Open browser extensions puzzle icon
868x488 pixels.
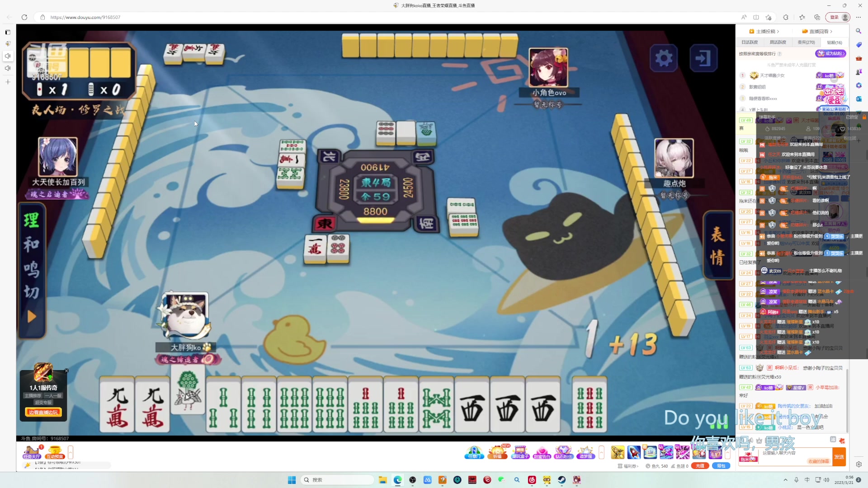(786, 17)
